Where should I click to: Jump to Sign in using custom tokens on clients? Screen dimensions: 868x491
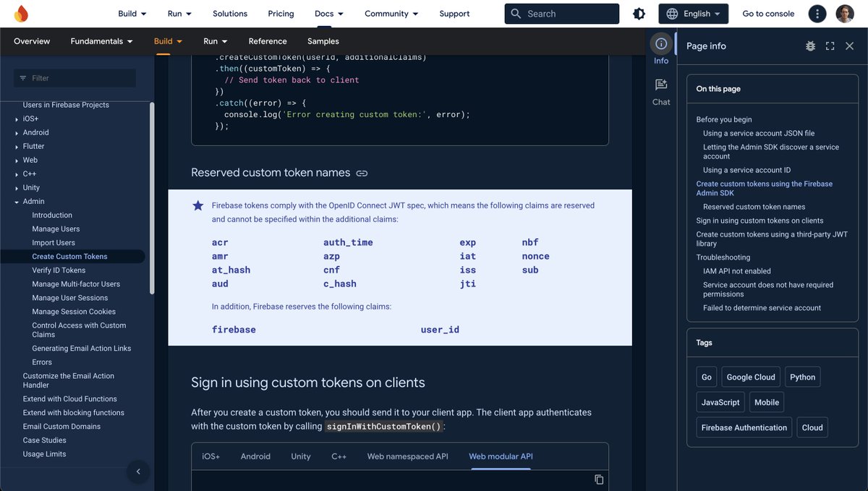[759, 221]
